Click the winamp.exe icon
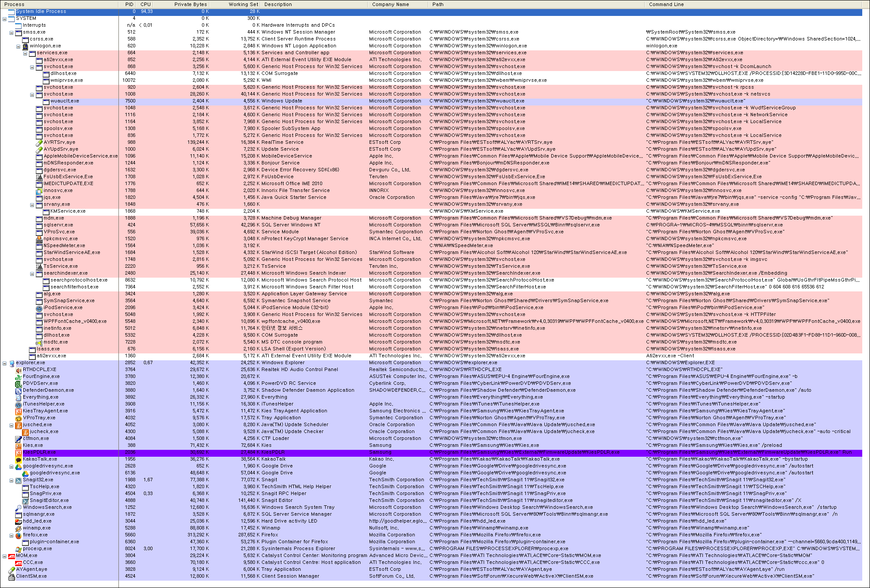The width and height of the screenshot is (870, 588). (x=19, y=528)
